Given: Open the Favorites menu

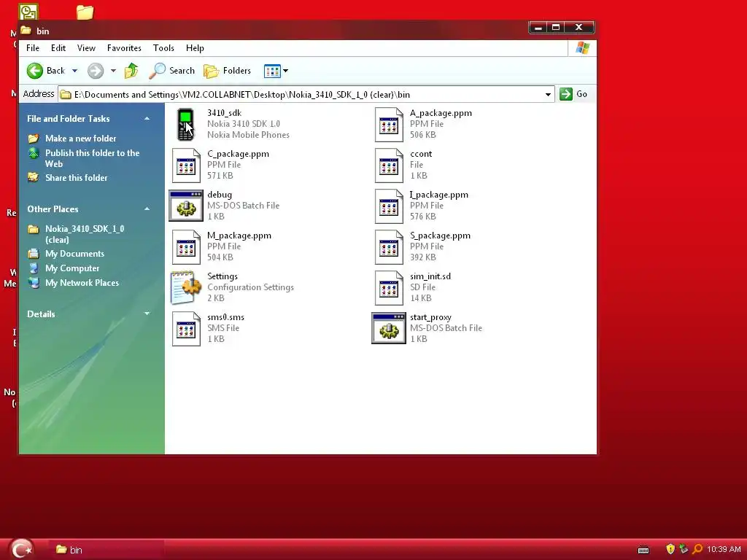Looking at the screenshot, I should click(x=124, y=48).
